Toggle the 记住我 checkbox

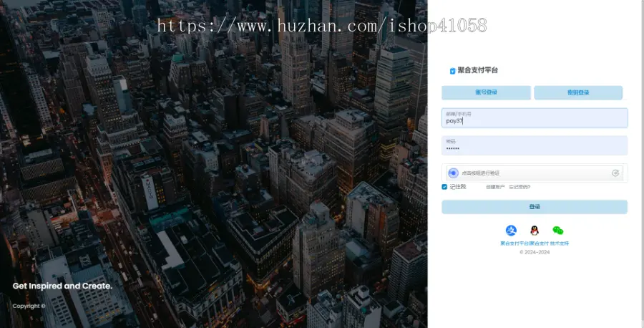point(444,187)
